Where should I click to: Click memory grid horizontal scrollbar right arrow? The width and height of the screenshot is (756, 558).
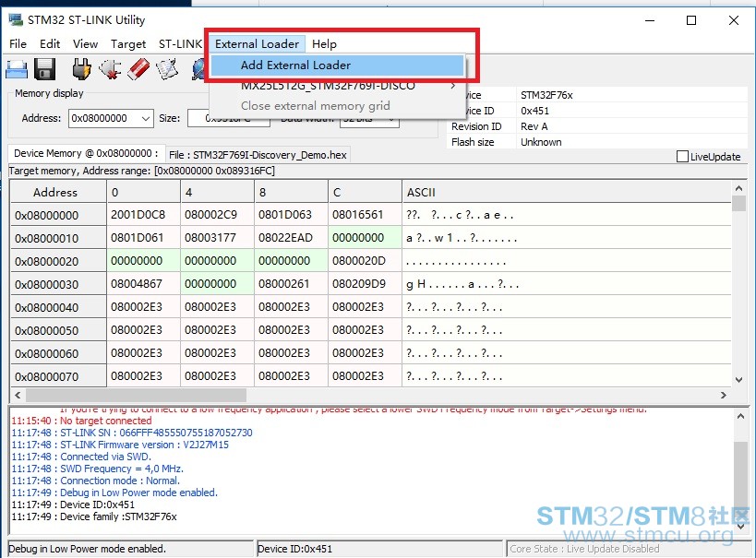coord(723,395)
